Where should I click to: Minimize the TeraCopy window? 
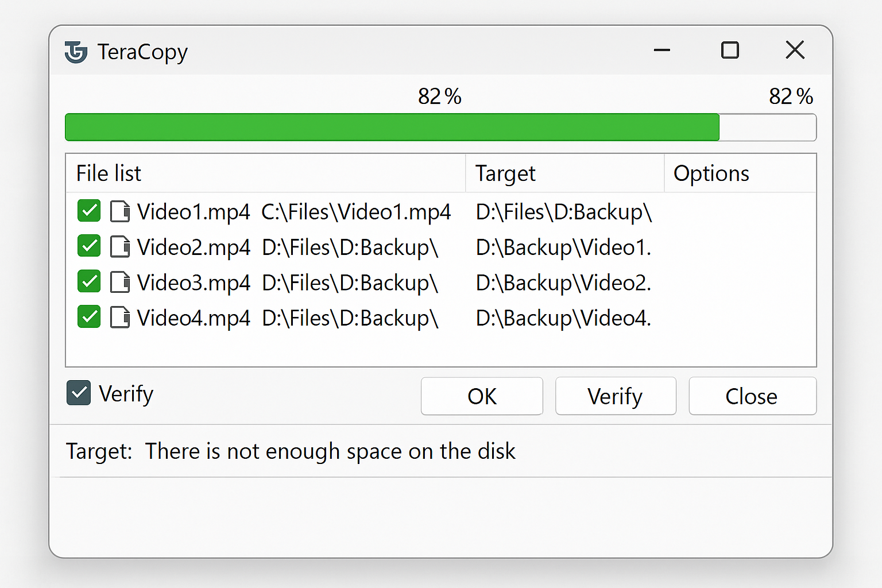coord(662,51)
